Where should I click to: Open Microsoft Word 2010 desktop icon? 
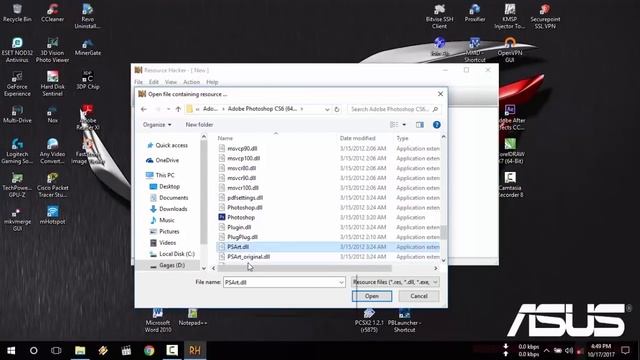coord(158,321)
